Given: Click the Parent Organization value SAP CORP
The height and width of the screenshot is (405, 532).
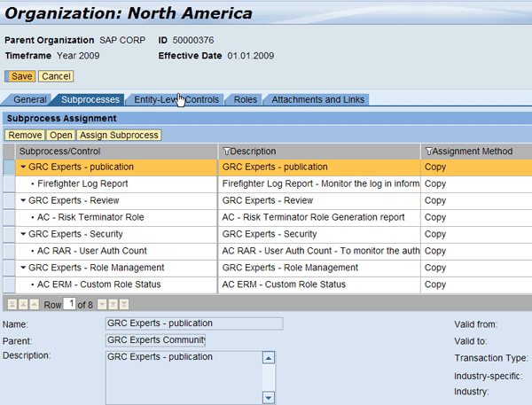Looking at the screenshot, I should coord(122,41).
